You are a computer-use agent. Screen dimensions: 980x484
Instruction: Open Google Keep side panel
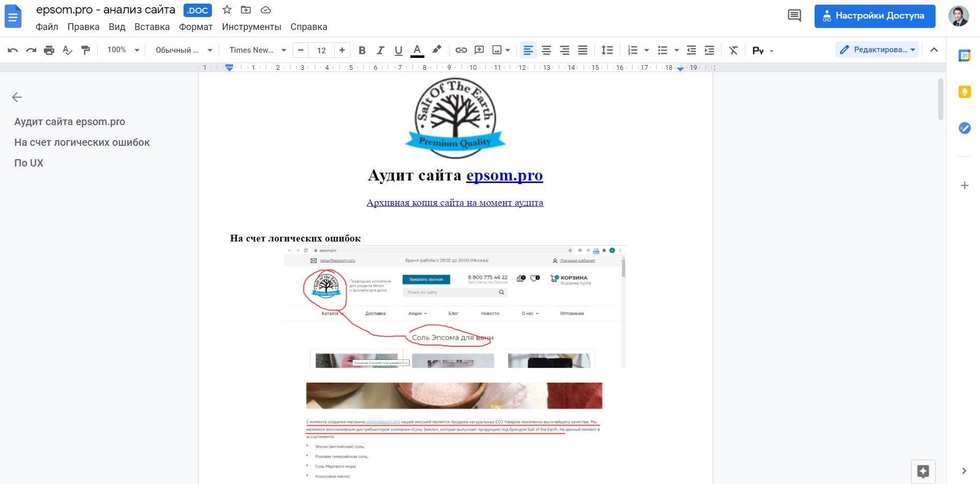tap(964, 92)
